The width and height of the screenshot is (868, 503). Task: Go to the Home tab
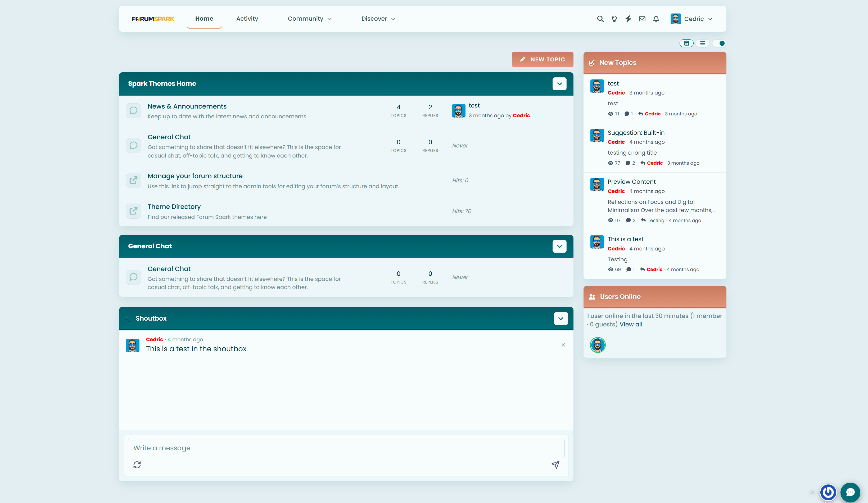pos(204,19)
